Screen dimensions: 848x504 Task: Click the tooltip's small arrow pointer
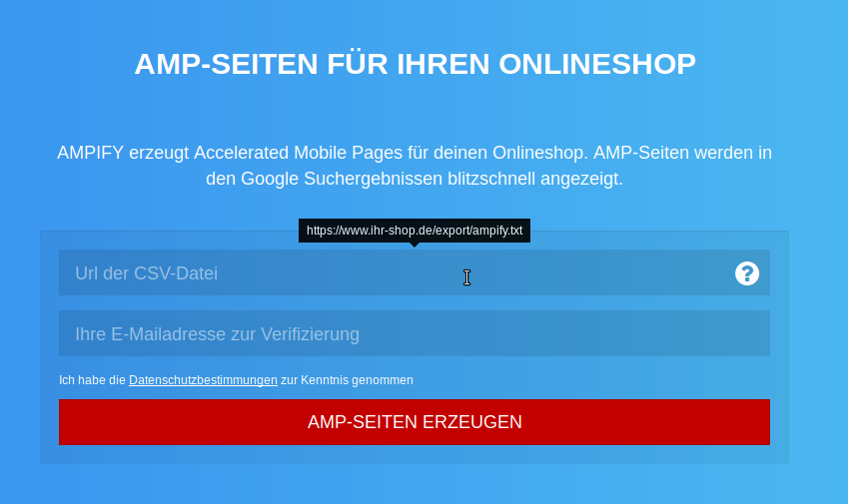[x=415, y=245]
